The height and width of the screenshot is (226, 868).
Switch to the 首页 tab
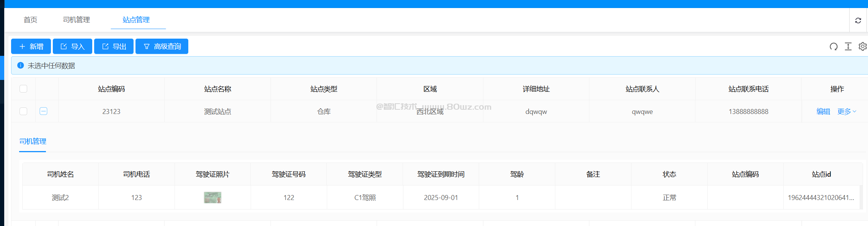(31, 20)
